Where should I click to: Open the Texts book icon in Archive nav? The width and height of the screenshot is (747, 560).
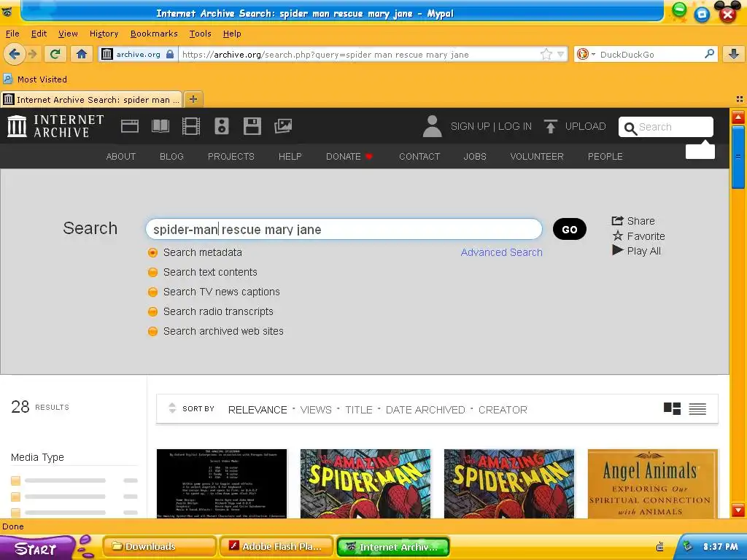pos(160,126)
